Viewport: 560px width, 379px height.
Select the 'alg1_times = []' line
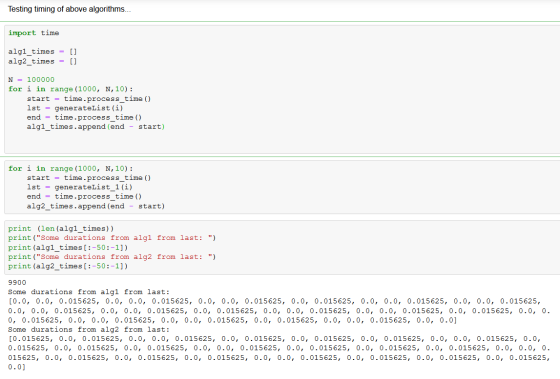click(x=42, y=51)
